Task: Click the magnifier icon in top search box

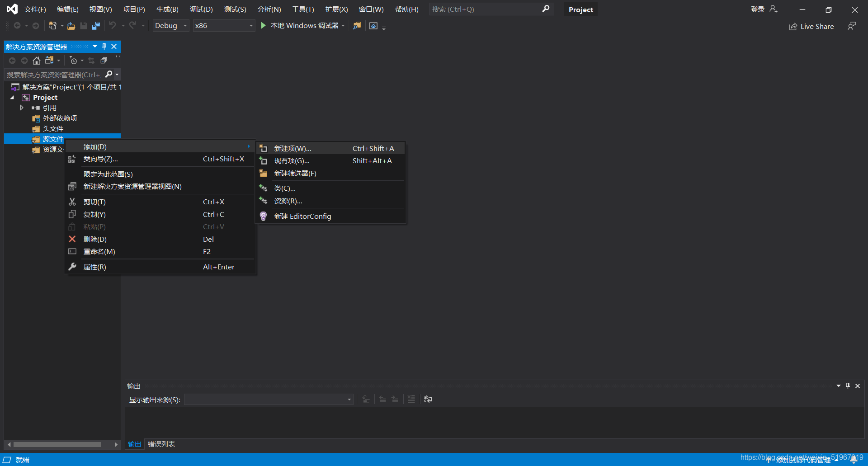Action: pyautogui.click(x=546, y=9)
